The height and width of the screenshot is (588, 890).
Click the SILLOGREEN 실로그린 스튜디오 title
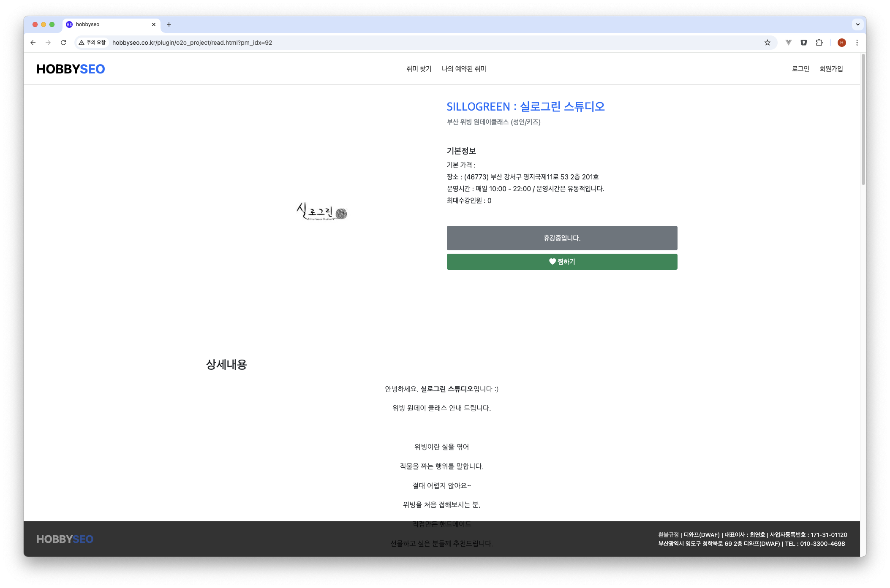coord(525,106)
